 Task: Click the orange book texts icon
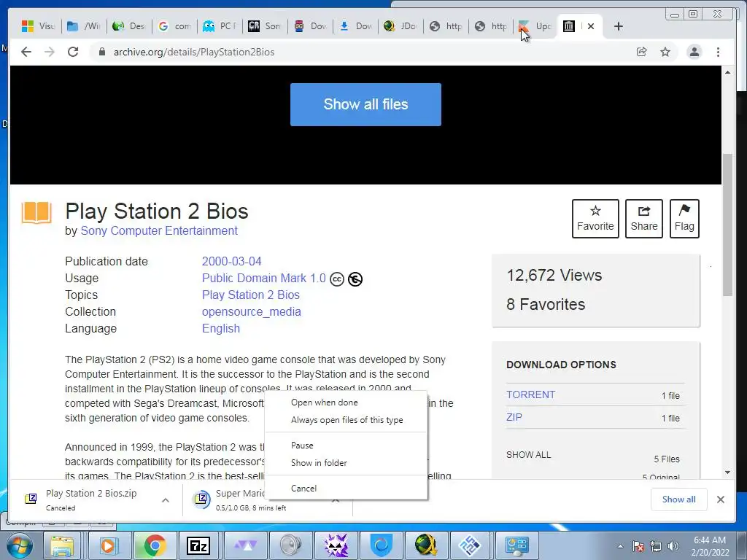tap(36, 212)
